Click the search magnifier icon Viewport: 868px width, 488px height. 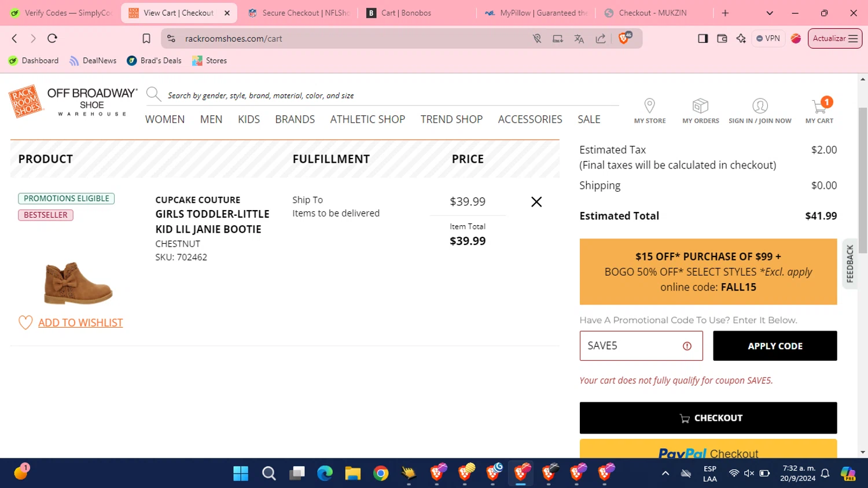153,94
